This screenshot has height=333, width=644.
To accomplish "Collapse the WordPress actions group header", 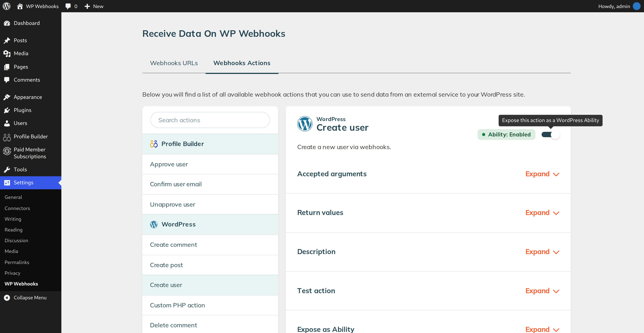I will pyautogui.click(x=210, y=224).
